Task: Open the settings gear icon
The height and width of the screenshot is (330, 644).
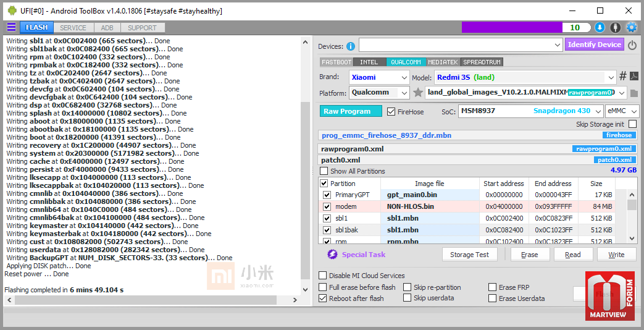Action: (631, 28)
